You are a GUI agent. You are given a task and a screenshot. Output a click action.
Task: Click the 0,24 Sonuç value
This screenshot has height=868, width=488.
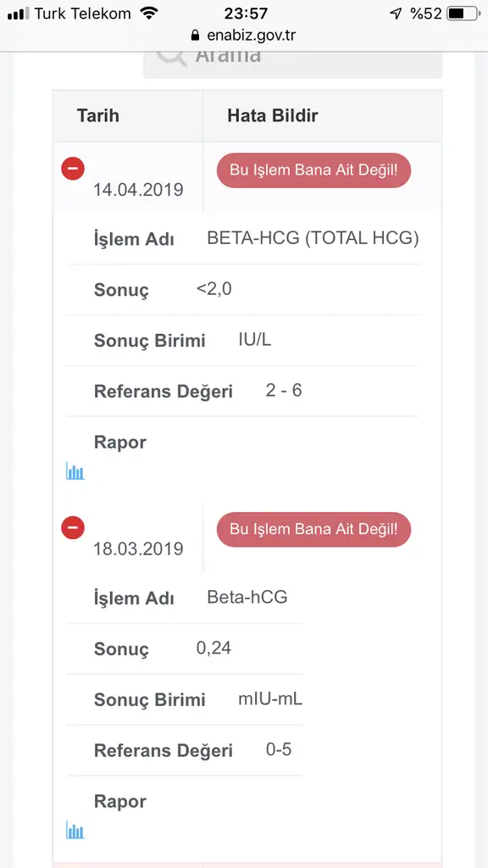(x=213, y=648)
